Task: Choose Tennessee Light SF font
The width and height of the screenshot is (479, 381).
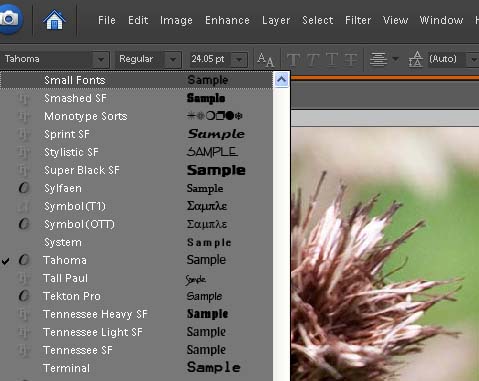Action: click(136, 332)
